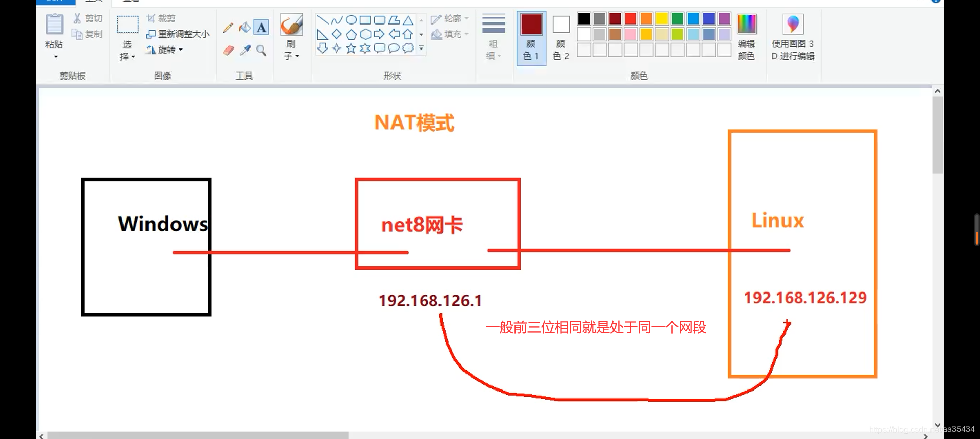Click the horizontal scrollbar thumb
Screen dimensions: 980x439
(x=198, y=435)
